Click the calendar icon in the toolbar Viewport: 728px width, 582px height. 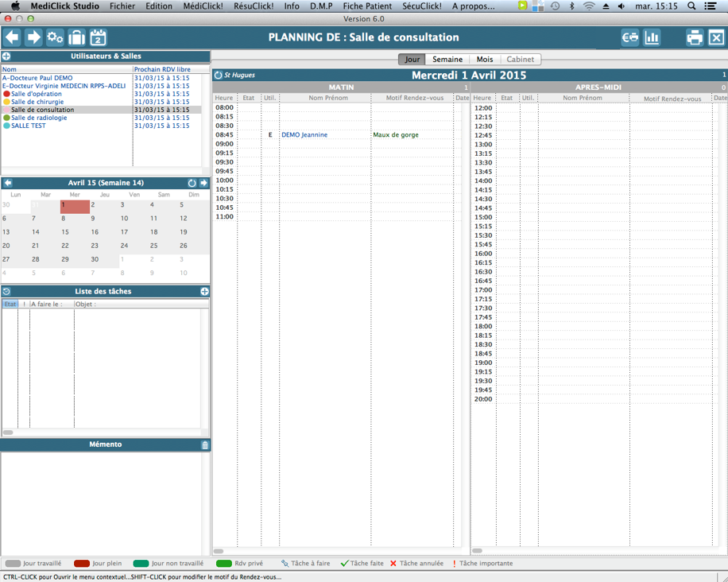pos(98,37)
